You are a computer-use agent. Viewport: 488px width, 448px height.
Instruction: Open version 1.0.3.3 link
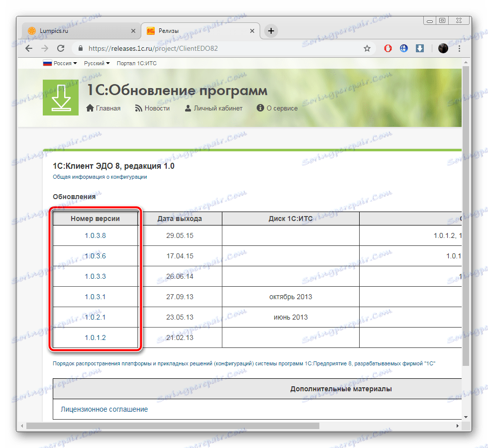[95, 276]
